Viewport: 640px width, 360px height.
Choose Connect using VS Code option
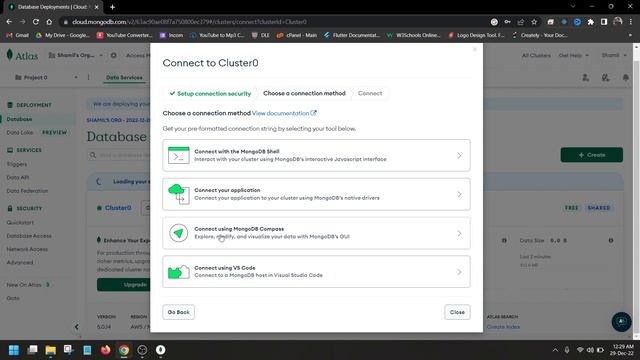(316, 272)
